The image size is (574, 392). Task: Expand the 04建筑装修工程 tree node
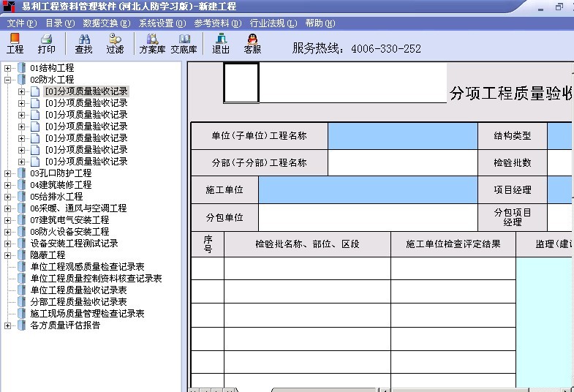click(x=8, y=185)
